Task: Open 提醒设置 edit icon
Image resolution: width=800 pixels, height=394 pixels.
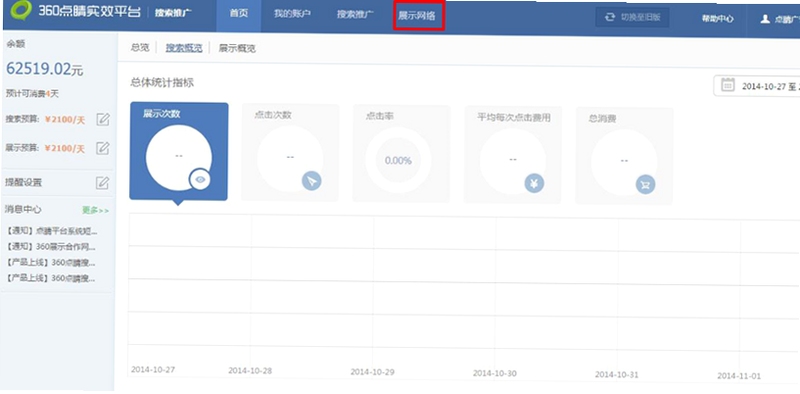Action: click(103, 182)
